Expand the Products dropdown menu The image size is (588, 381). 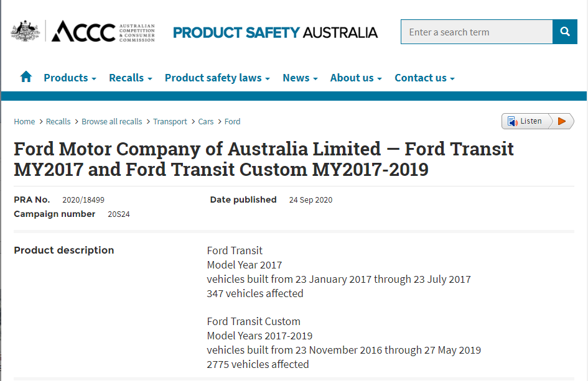pyautogui.click(x=70, y=78)
